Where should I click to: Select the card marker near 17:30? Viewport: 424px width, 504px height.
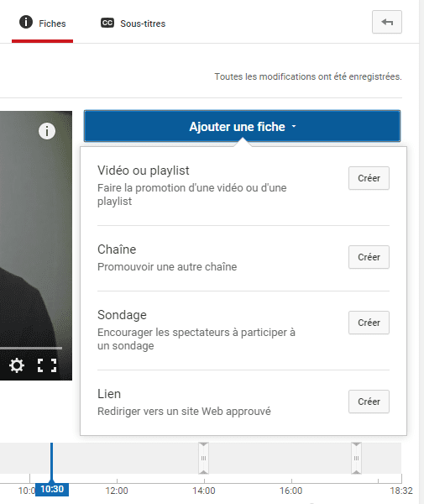(356, 458)
